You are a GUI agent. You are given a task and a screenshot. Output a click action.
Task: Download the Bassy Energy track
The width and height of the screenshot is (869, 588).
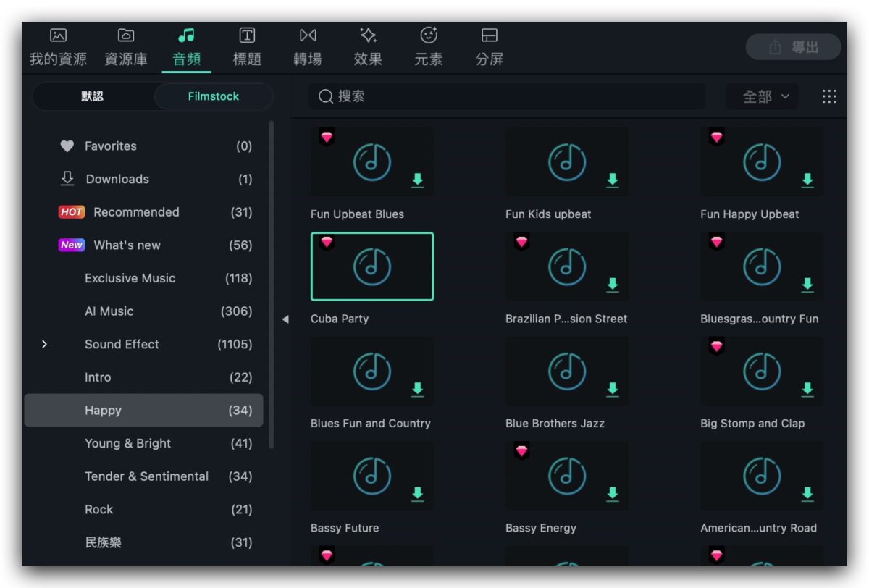(613, 494)
